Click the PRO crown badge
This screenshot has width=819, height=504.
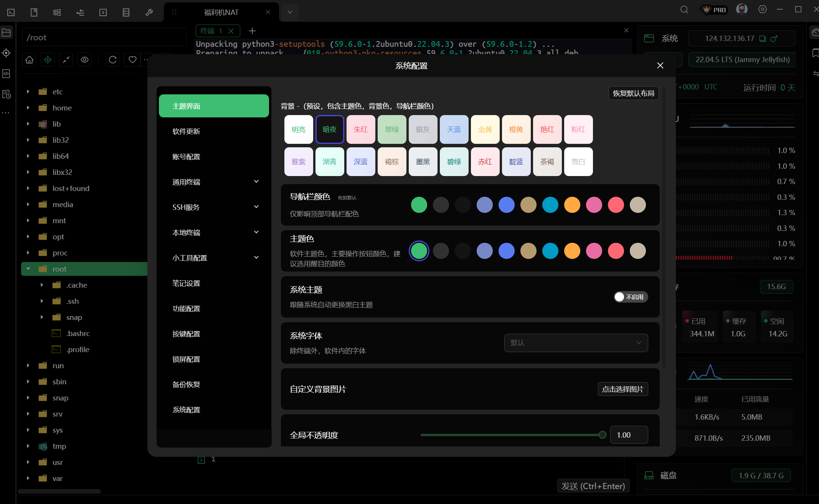(713, 10)
